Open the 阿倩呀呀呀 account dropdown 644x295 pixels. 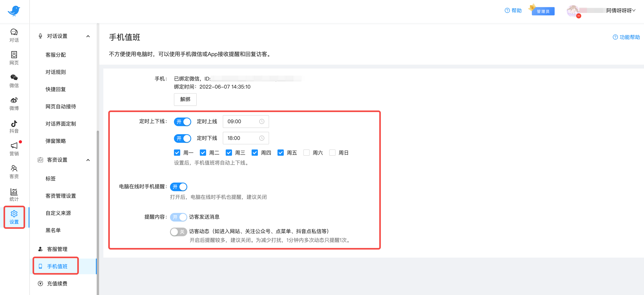pos(622,11)
